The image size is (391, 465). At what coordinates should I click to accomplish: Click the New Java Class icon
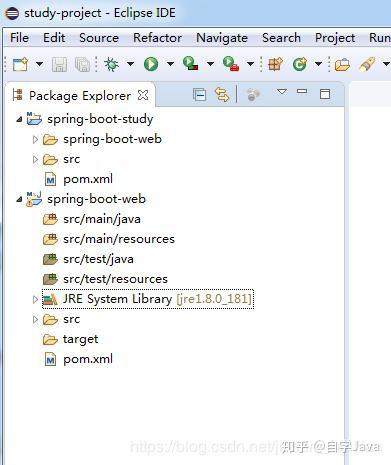(300, 64)
